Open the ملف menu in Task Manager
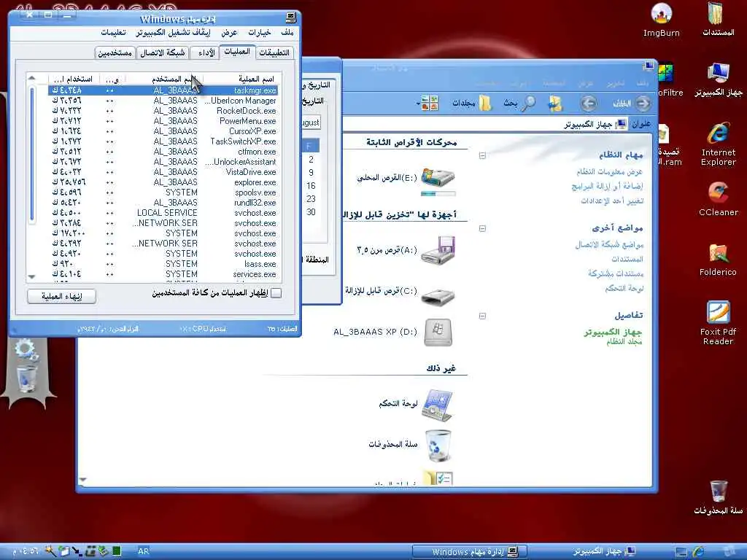The image size is (747, 560). [x=287, y=32]
